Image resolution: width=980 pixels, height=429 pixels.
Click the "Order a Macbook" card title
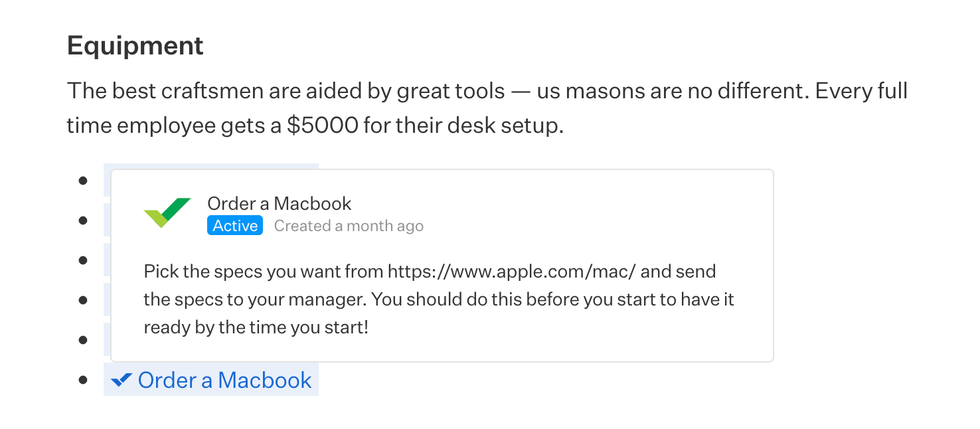pyautogui.click(x=279, y=203)
